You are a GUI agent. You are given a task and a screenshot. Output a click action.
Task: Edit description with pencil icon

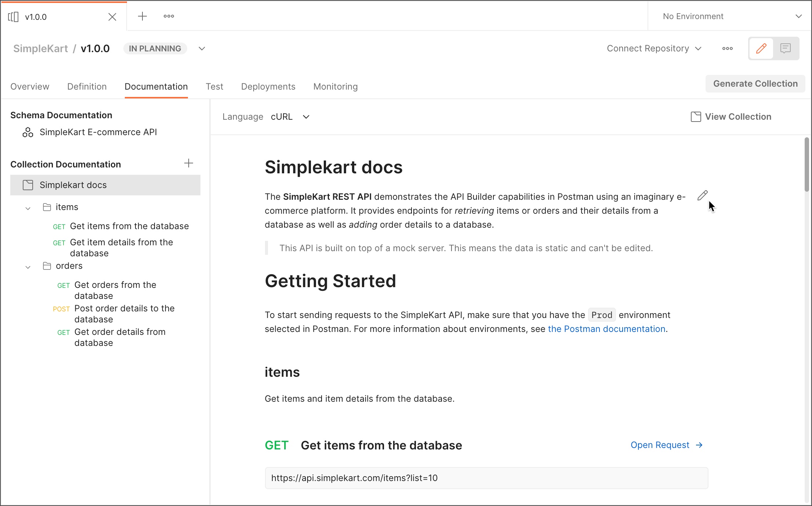[x=703, y=195]
